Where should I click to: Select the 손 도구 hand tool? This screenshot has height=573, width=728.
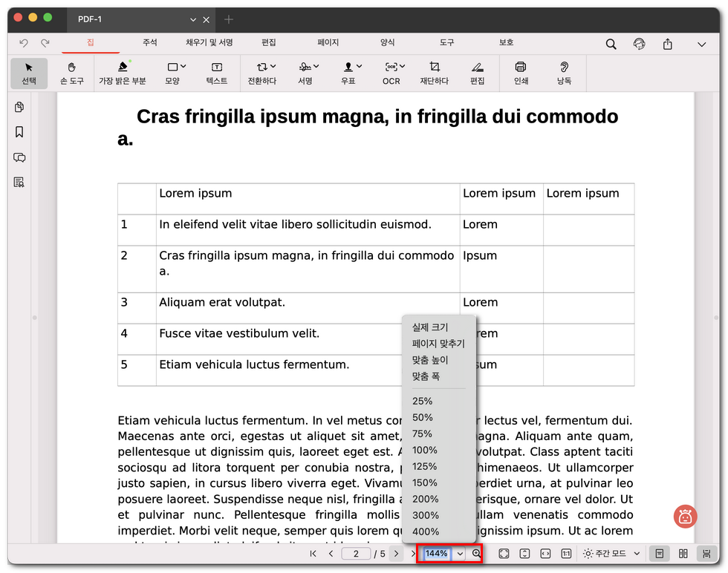(71, 73)
